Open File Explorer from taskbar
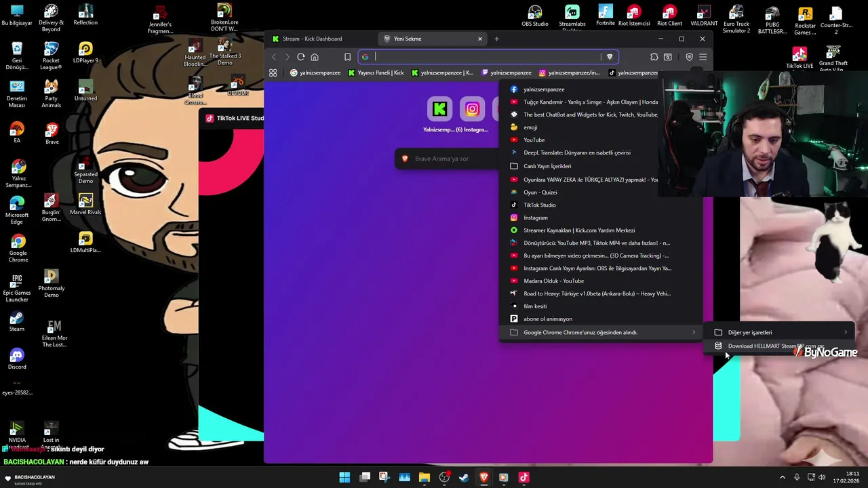Screen dimensions: 868x488 [425, 477]
